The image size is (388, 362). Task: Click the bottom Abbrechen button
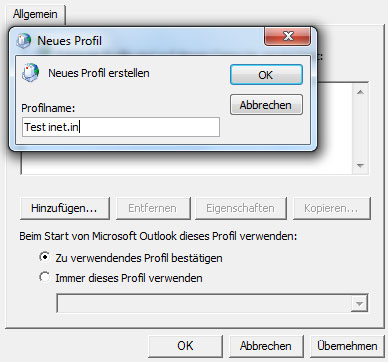(x=266, y=346)
